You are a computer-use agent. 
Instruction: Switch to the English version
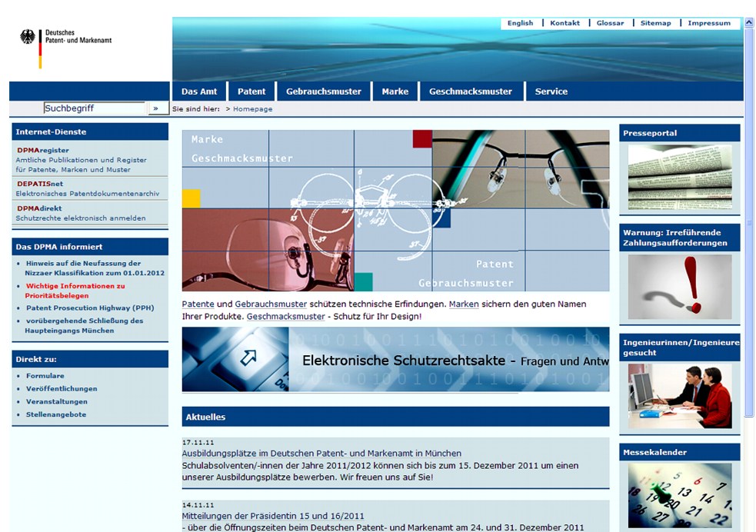tap(520, 23)
